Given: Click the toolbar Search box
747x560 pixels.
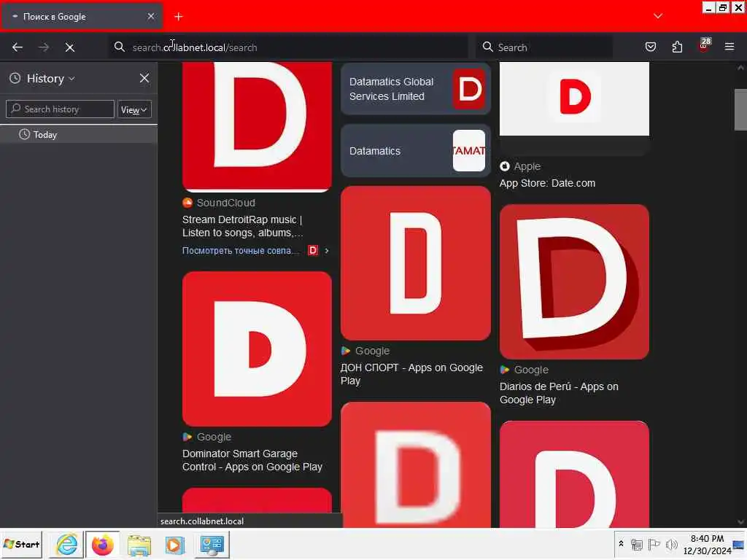Looking at the screenshot, I should [x=544, y=47].
